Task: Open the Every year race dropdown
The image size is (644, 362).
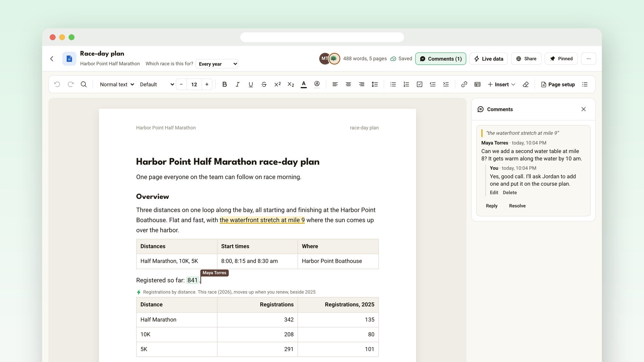Action: 217,64
